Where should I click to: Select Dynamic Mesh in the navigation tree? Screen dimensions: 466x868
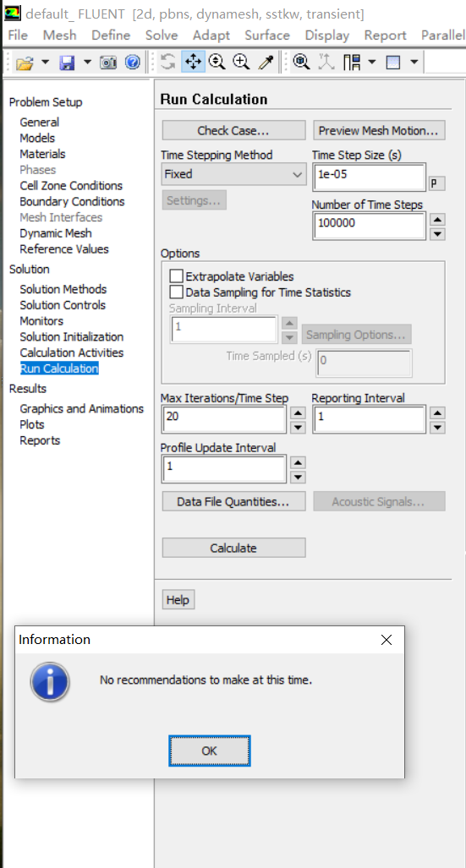(x=56, y=233)
